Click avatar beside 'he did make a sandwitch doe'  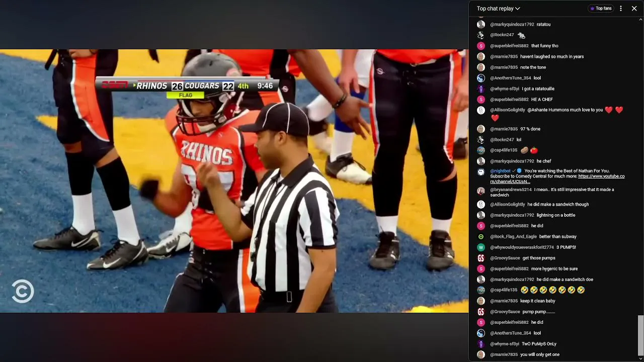click(481, 280)
